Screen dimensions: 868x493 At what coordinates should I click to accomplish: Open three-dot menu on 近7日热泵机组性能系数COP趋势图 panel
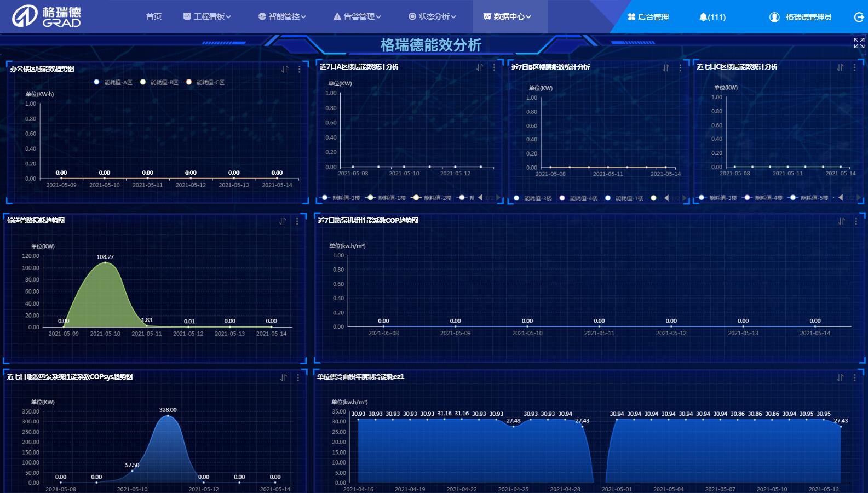click(x=856, y=221)
